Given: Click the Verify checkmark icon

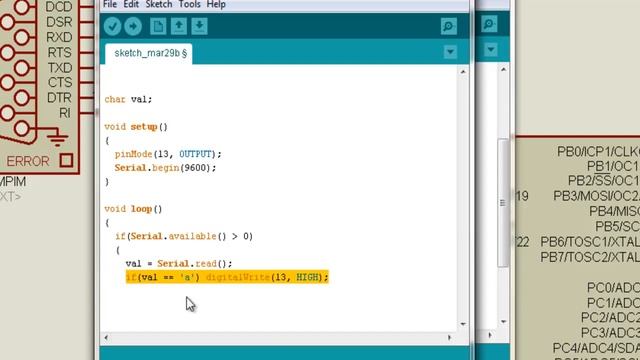Looking at the screenshot, I should pos(112,27).
